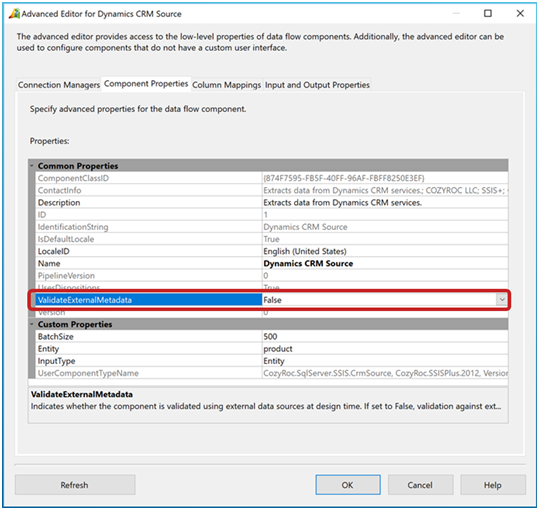The image size is (539, 510).
Task: Edit the Description value text
Action: pyautogui.click(x=342, y=202)
